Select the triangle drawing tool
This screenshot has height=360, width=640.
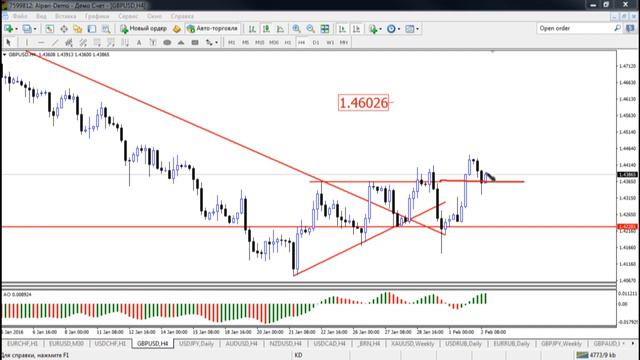click(181, 42)
